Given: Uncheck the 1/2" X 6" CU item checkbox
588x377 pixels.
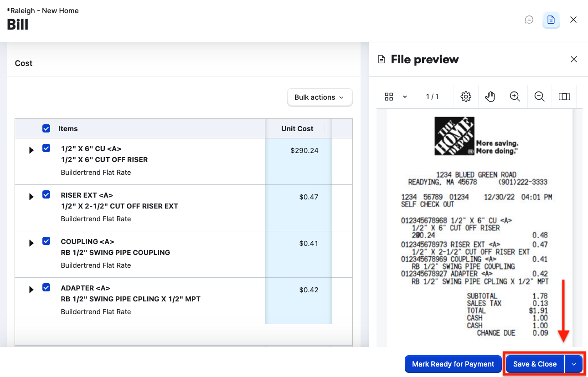Looking at the screenshot, I should [x=46, y=148].
